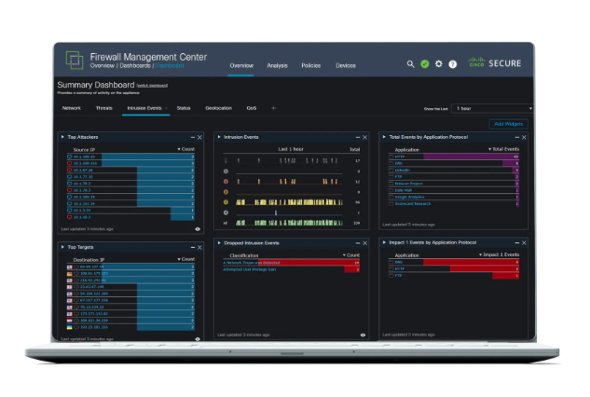
Task: Remove the Top Targets widget
Action: pos(200,247)
